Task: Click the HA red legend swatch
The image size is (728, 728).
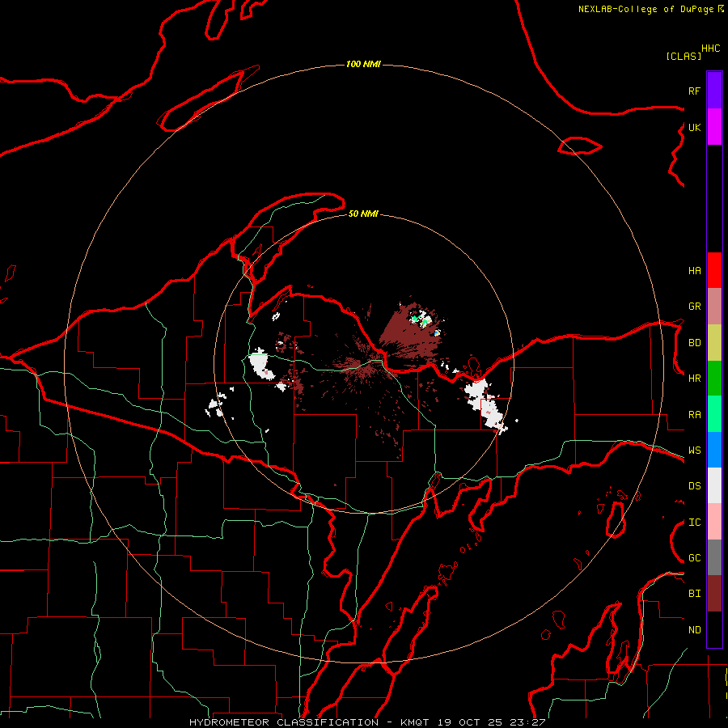Action: [x=714, y=270]
